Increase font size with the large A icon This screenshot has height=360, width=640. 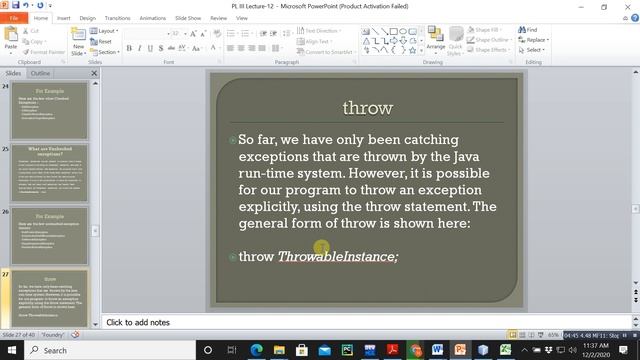pyautogui.click(x=193, y=33)
